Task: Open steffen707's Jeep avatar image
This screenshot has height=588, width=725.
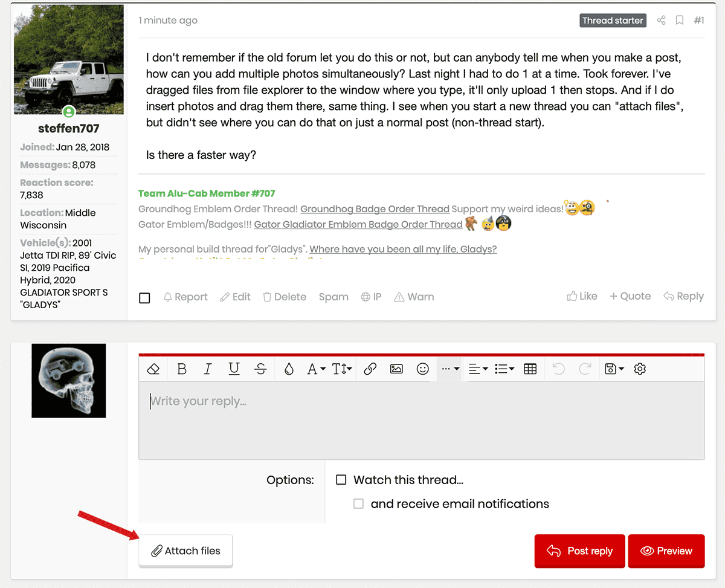Action: [69, 60]
